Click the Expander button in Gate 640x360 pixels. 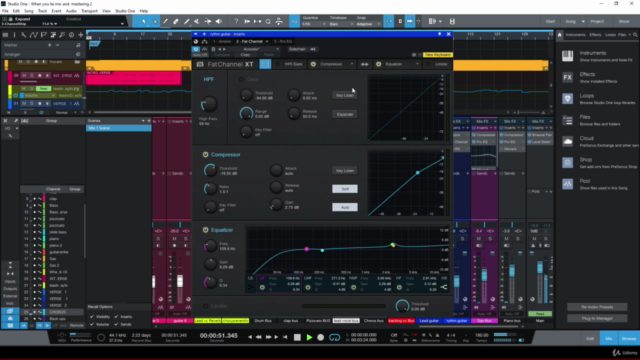pos(345,114)
